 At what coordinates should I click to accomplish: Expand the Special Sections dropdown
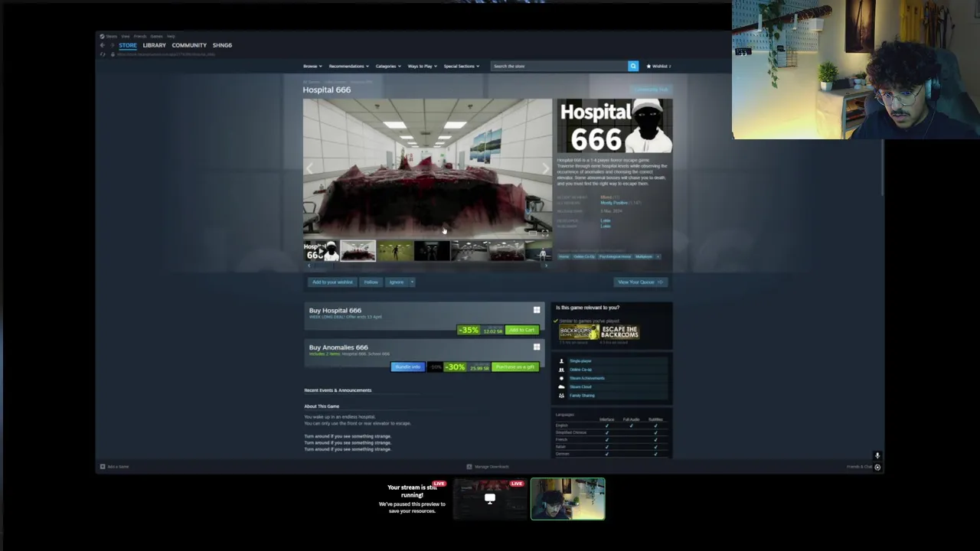click(462, 66)
